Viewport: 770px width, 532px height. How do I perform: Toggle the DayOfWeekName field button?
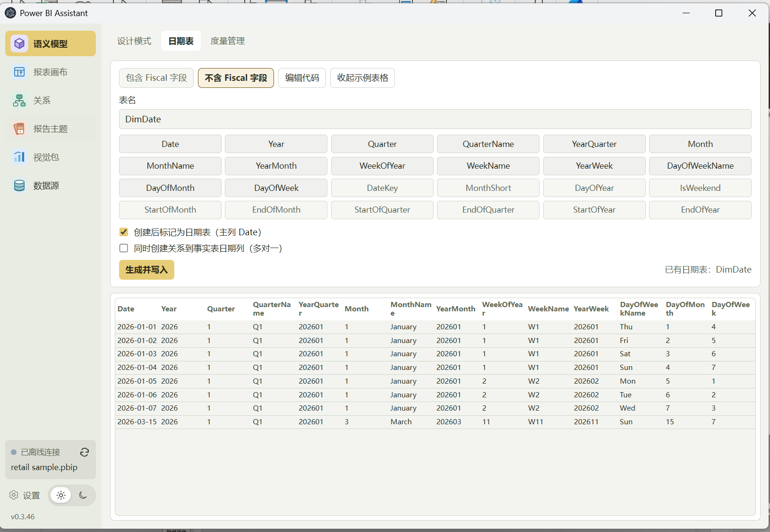click(700, 166)
